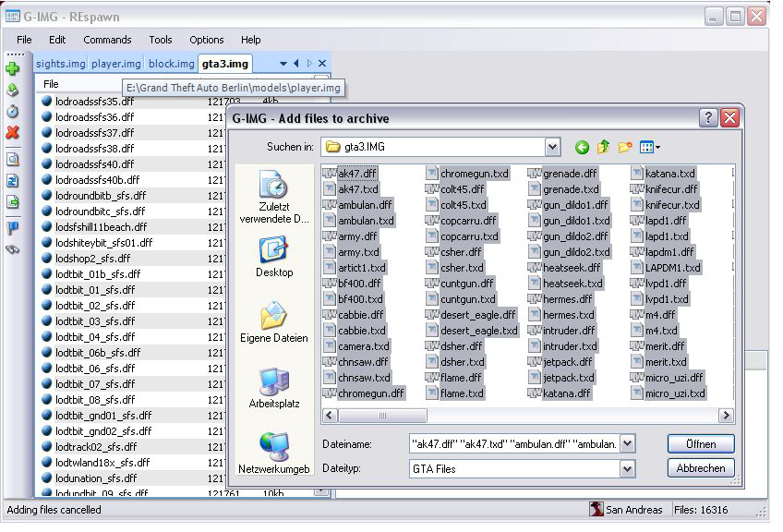Select the desert_eagle.dff file
The height and width of the screenshot is (532, 783).
tap(470, 315)
